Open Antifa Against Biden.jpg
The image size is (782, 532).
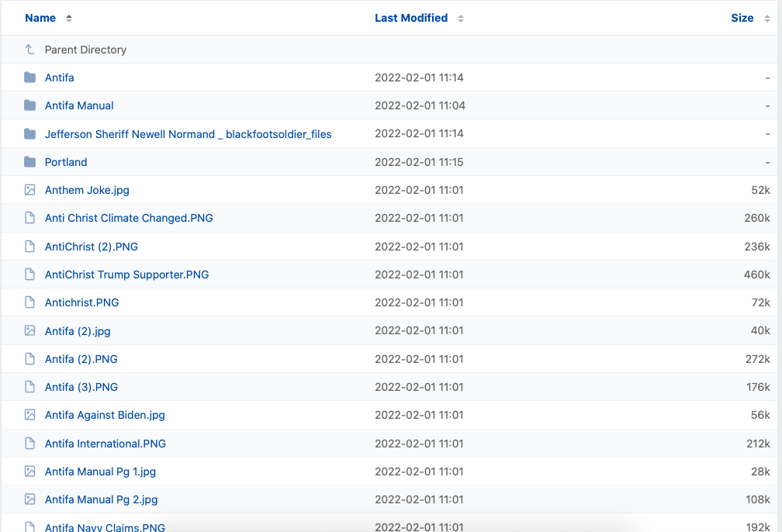click(105, 415)
